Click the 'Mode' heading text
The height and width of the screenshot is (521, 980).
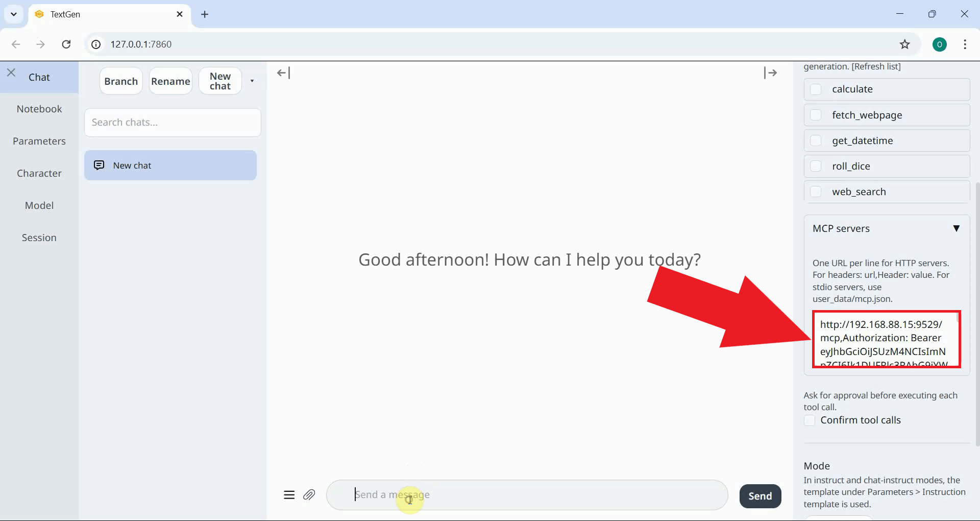[817, 466]
